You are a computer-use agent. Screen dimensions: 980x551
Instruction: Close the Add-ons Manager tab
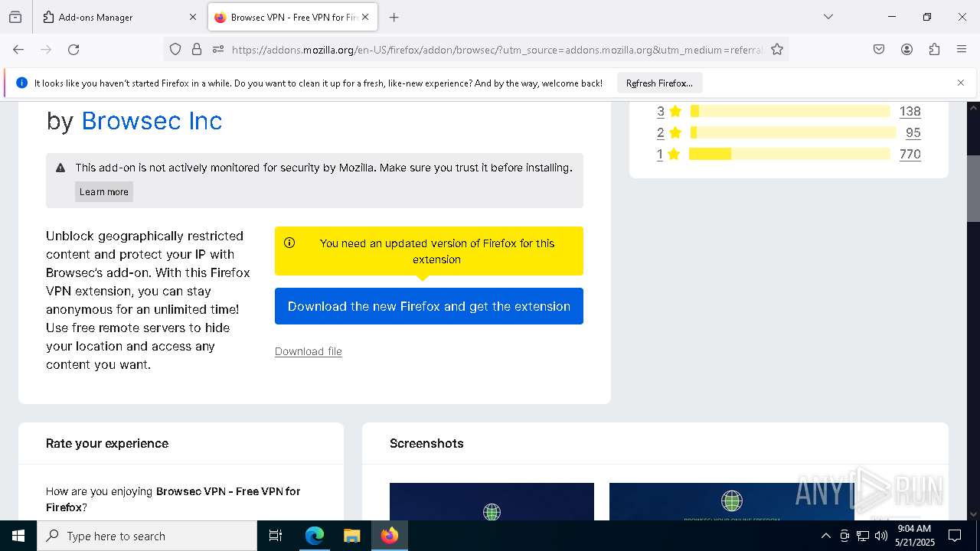[x=193, y=17]
